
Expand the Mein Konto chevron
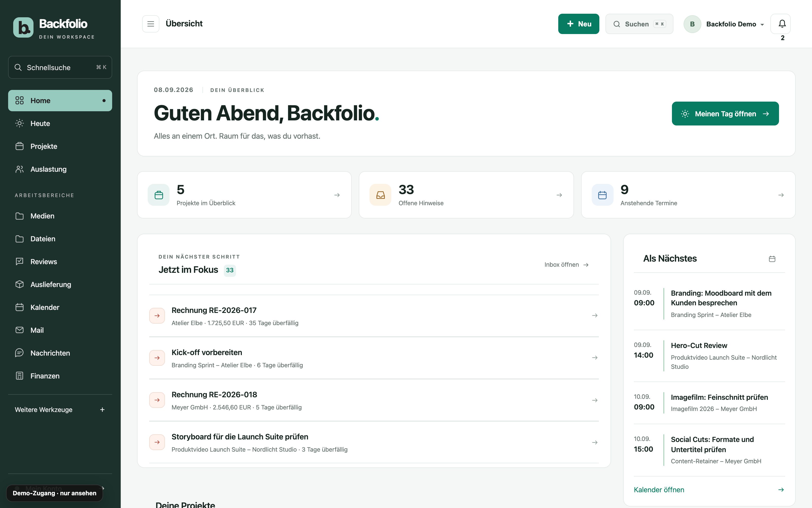(x=103, y=488)
